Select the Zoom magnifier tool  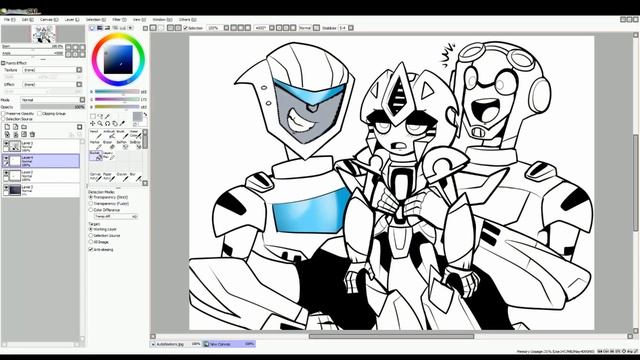click(x=100, y=123)
